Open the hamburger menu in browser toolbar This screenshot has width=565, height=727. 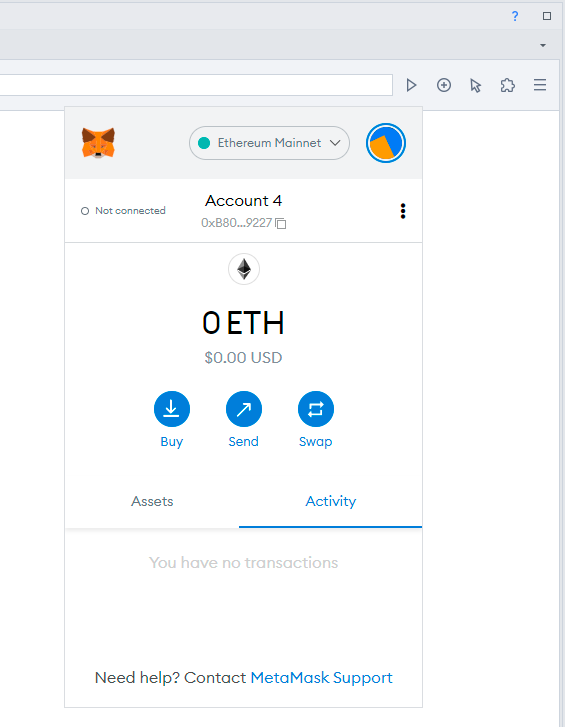[x=540, y=85]
